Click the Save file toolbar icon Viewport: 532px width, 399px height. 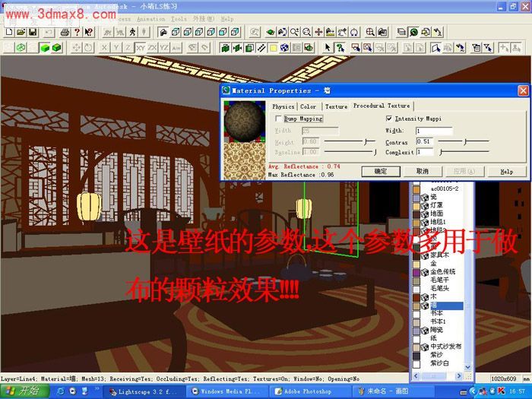tap(33, 33)
